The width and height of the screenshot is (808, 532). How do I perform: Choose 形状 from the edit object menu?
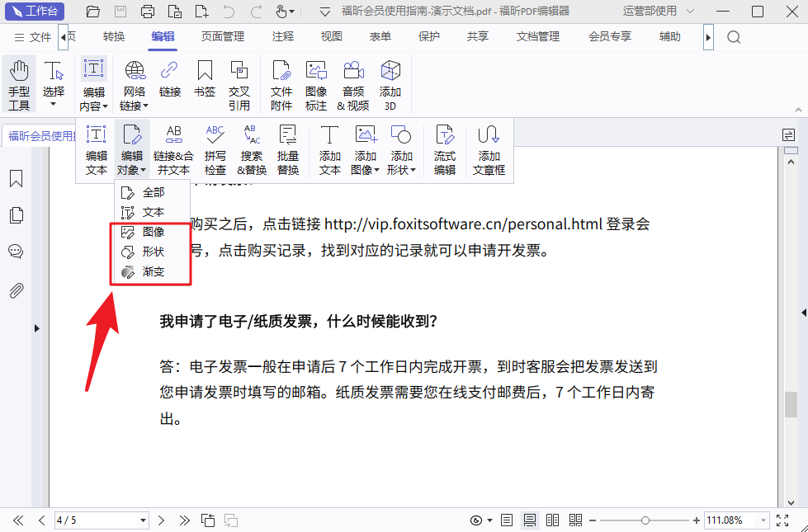click(153, 252)
